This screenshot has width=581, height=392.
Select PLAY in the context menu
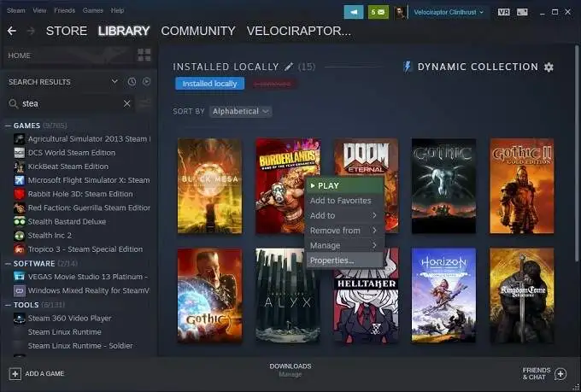click(344, 185)
